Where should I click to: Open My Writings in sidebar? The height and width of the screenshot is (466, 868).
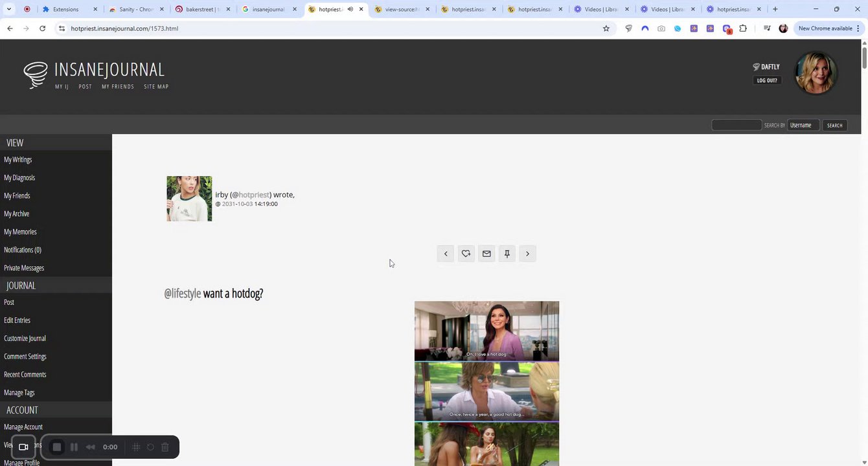pyautogui.click(x=18, y=159)
